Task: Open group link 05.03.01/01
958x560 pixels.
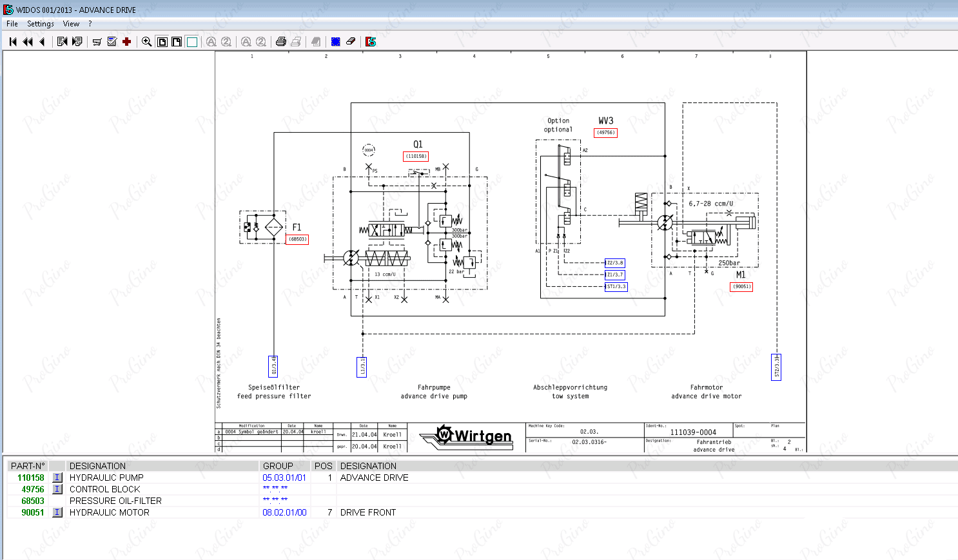Action: [284, 478]
